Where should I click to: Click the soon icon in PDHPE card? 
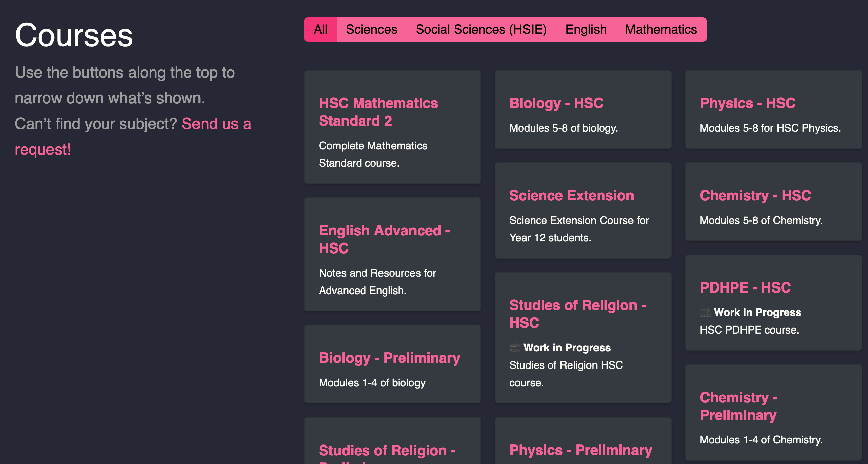(705, 312)
